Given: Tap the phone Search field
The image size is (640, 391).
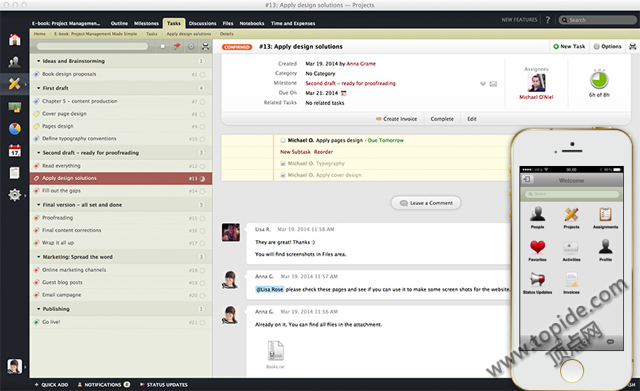Looking at the screenshot, I should [571, 194].
